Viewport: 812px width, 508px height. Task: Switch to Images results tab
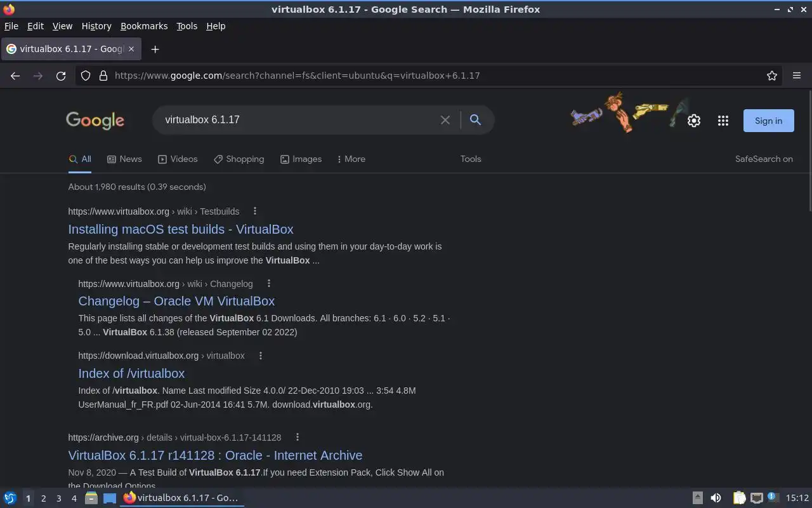point(301,159)
